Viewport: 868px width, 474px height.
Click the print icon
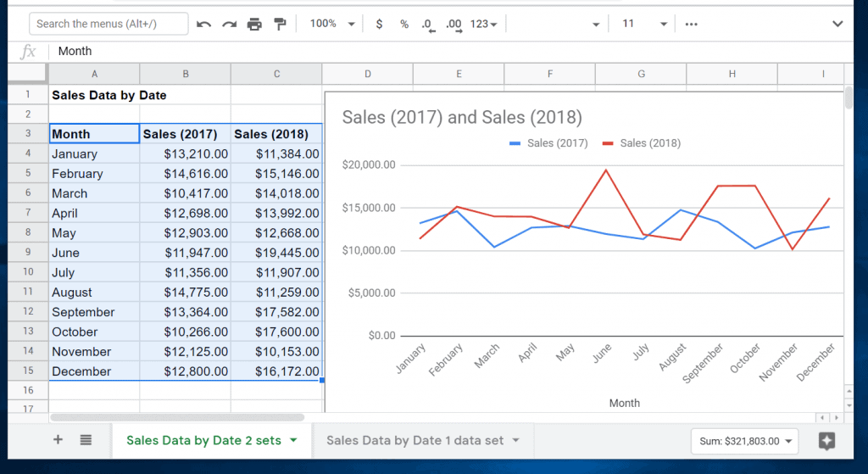click(x=254, y=24)
